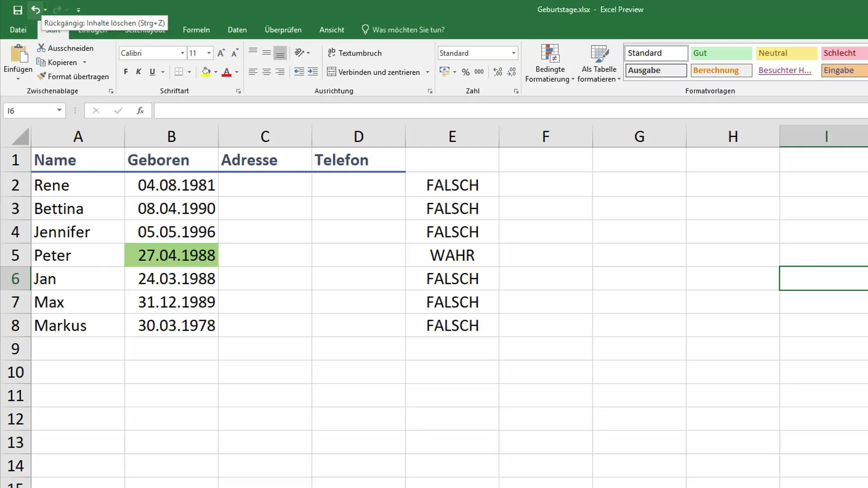Open the Formeln ribbon tab
Viewport: 868px width, 488px height.
click(196, 30)
